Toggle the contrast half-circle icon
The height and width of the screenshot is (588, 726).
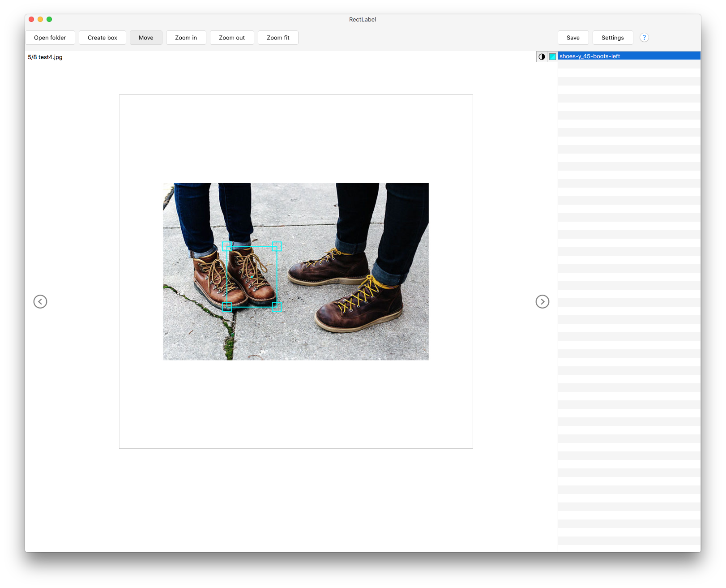tap(542, 56)
